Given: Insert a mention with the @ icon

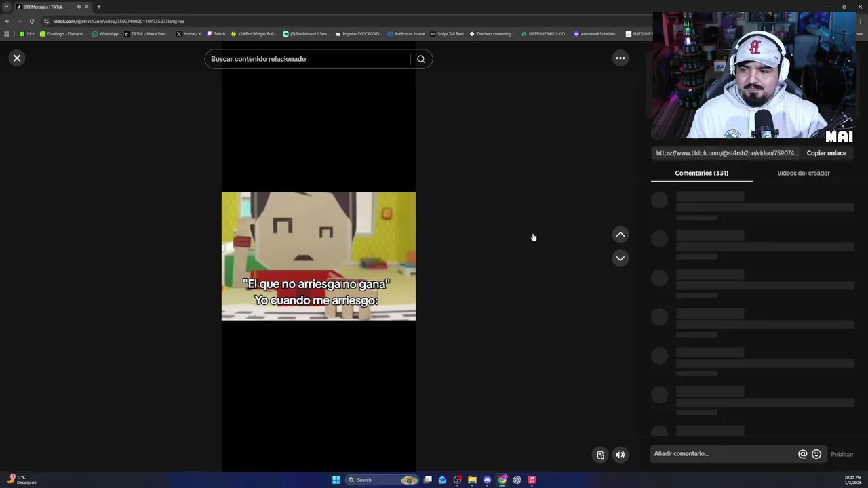Looking at the screenshot, I should [x=802, y=454].
